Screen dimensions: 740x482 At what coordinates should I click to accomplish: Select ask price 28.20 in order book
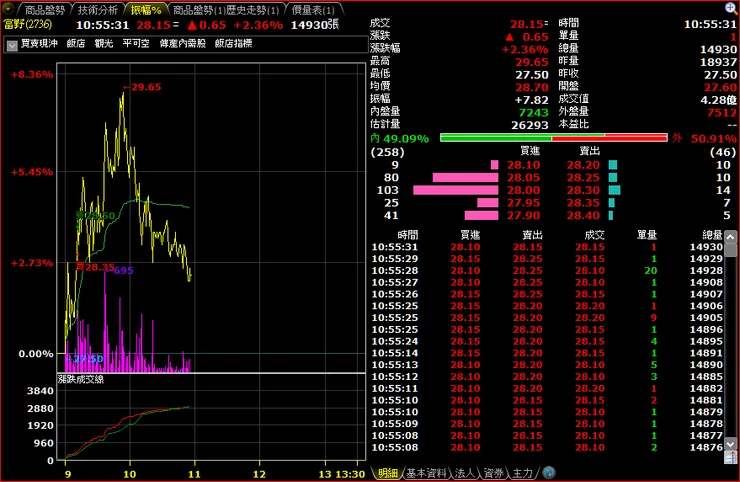[x=583, y=165]
